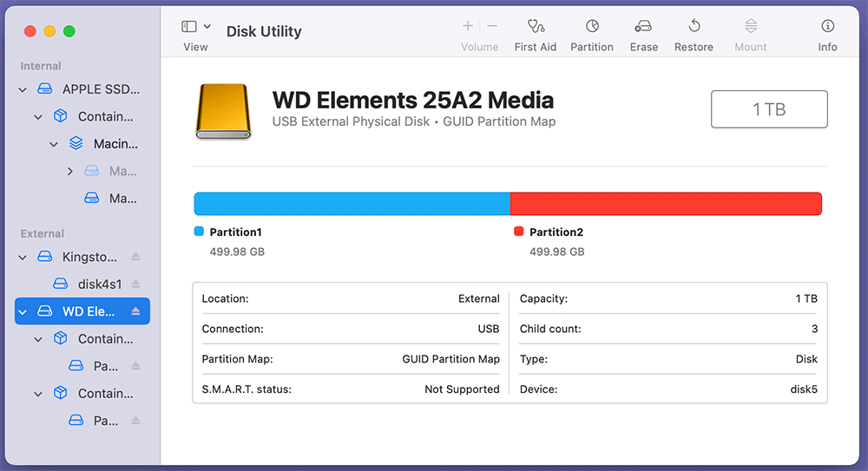
Task: Collapse the APPLE SSD disk tree
Action: point(23,89)
